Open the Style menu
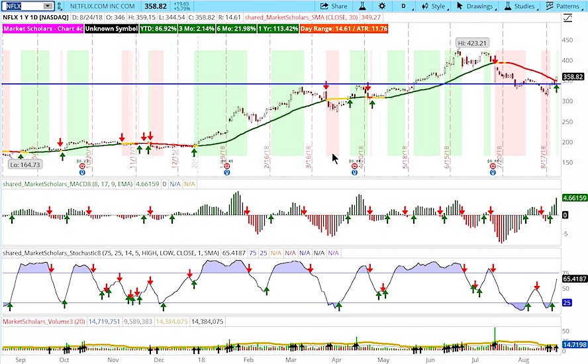588x364 pixels. [434, 6]
